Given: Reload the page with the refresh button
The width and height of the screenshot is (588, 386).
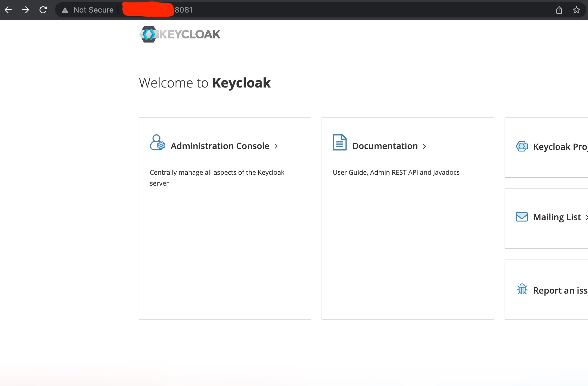Looking at the screenshot, I should pos(43,10).
